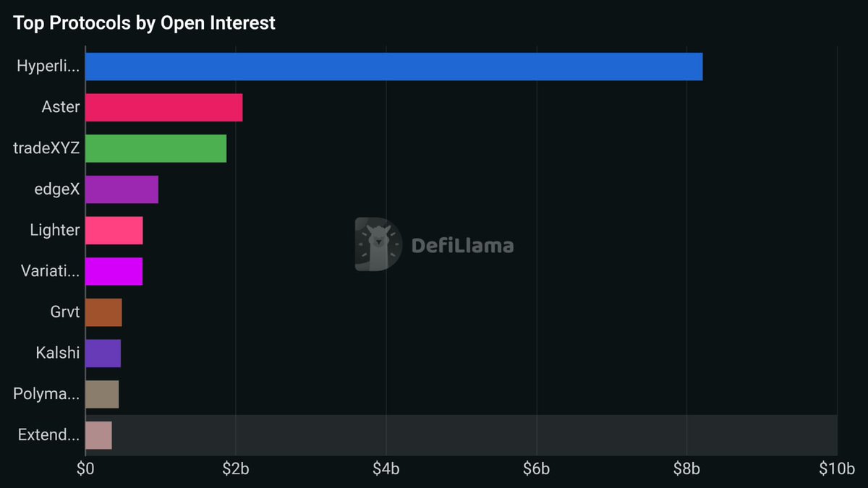Click the $8b x-axis tick label
This screenshot has width=868, height=488.
(687, 468)
